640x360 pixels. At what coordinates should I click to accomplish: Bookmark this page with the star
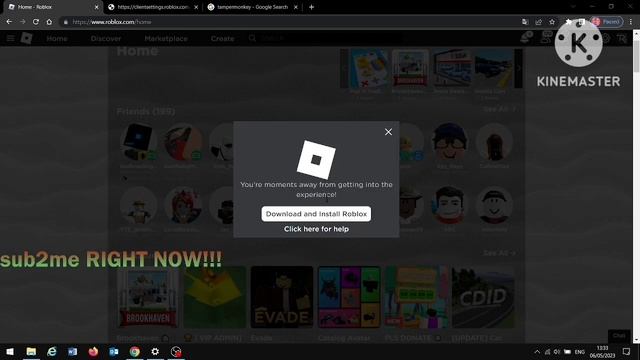[x=552, y=22]
